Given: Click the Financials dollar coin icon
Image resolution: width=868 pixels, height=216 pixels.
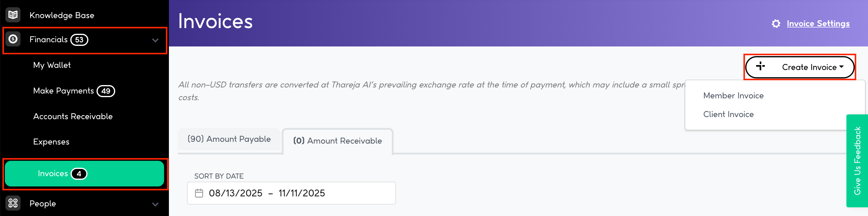Looking at the screenshot, I should coord(13,39).
